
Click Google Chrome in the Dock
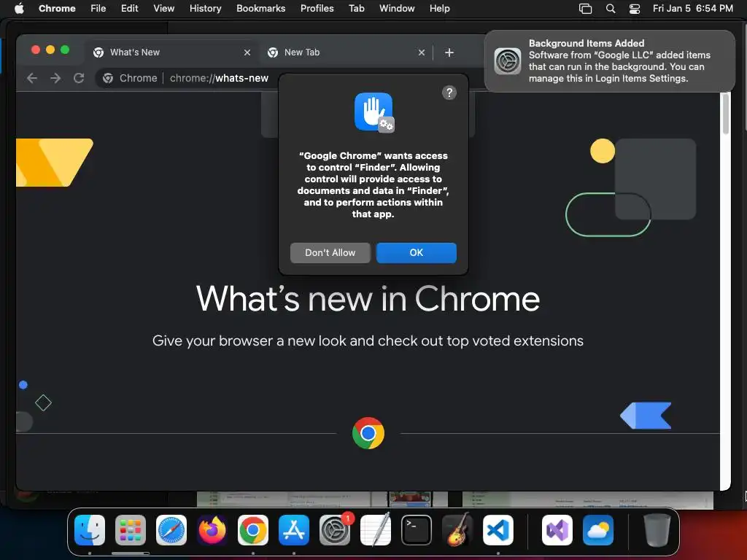253,530
